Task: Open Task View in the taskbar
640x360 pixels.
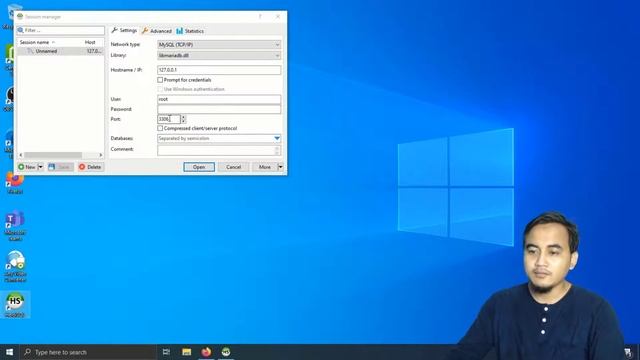Action: [166, 352]
